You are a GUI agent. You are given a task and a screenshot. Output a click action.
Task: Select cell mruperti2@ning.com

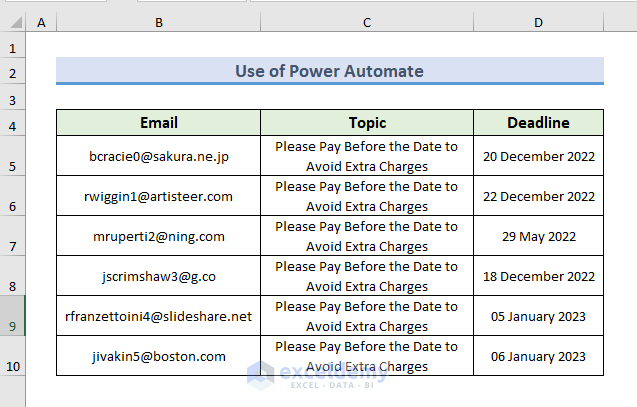click(x=158, y=236)
